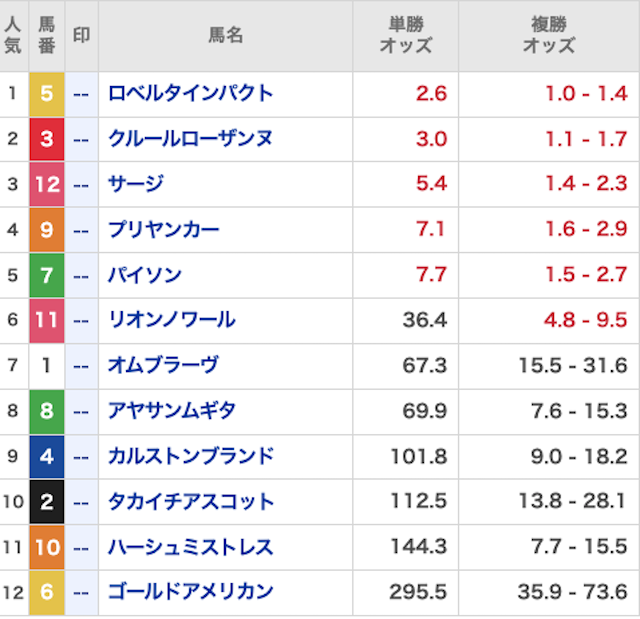640x619 pixels.
Task: Click the リオンノワール horse link
Action: [x=171, y=320]
